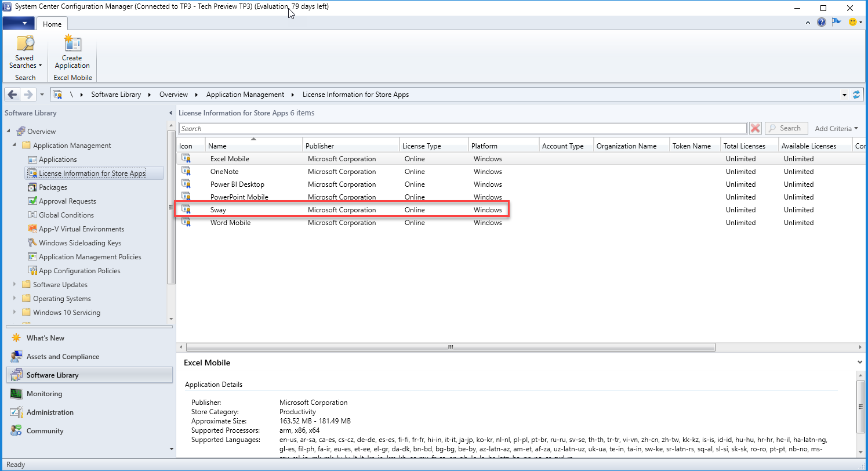Open the Help question mark icon
This screenshot has width=868, height=471.
pos(821,22)
